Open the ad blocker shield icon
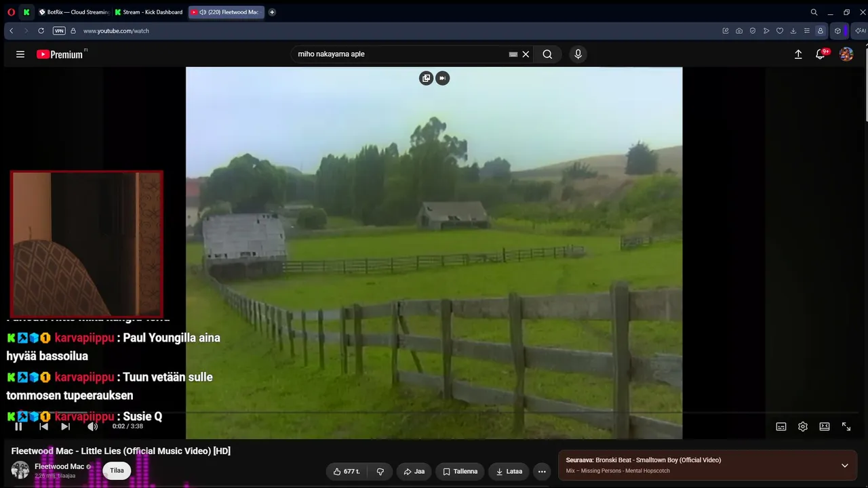The height and width of the screenshot is (488, 868). (753, 30)
